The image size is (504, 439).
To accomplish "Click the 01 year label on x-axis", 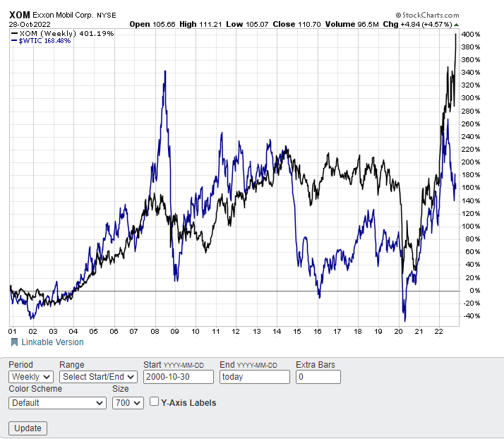I will [x=12, y=331].
